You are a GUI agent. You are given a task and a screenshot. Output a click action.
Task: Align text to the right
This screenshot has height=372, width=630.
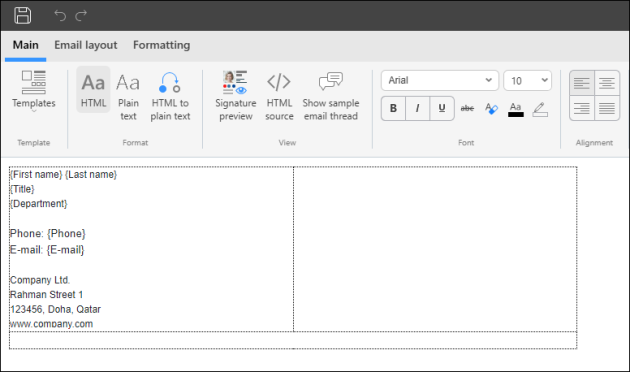(582, 108)
